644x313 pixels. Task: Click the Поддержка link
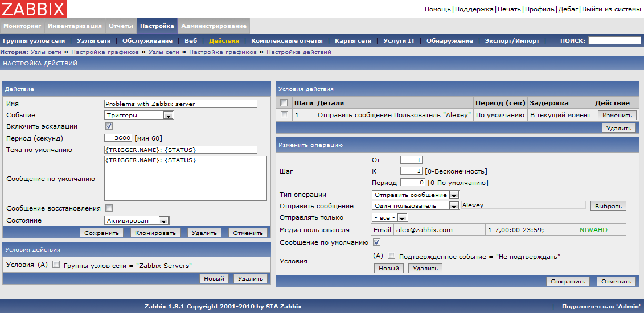coord(474,9)
